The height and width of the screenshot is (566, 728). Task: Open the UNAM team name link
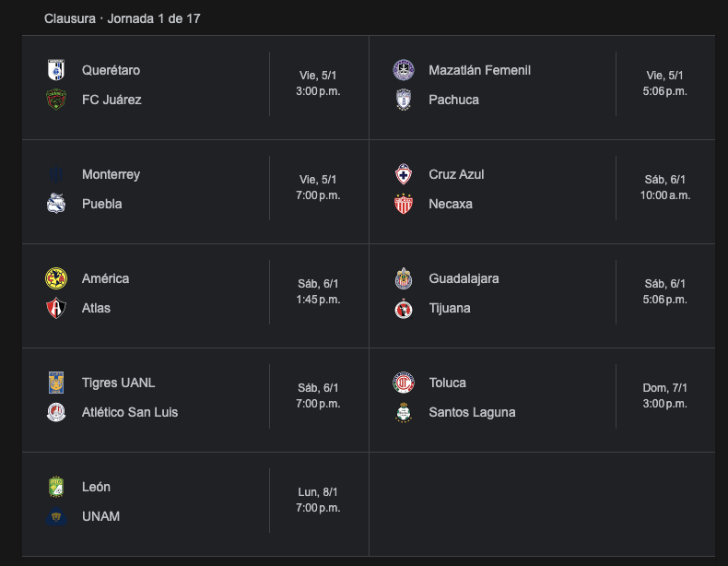tap(100, 516)
